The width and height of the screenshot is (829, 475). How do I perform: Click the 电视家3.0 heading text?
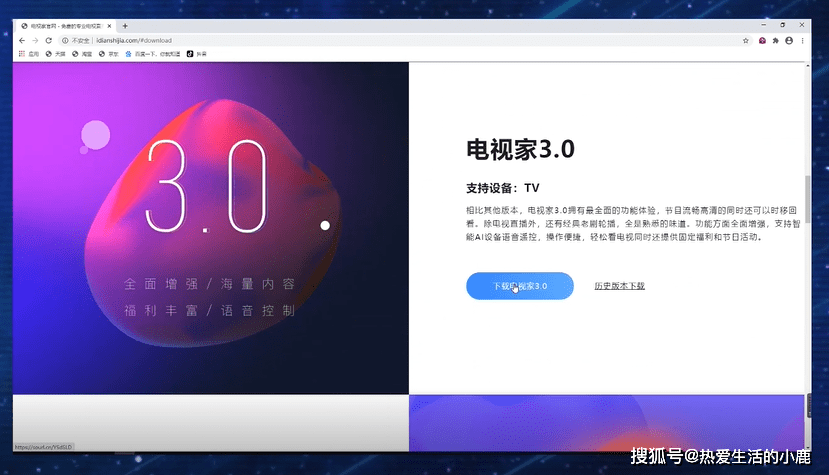(x=520, y=150)
